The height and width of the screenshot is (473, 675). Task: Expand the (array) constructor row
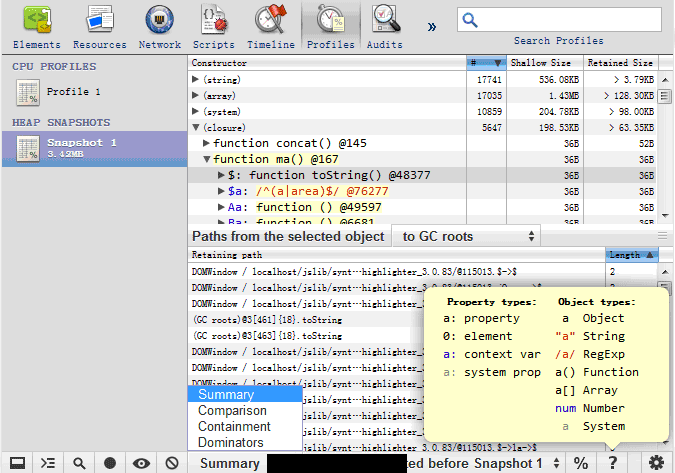click(x=195, y=95)
